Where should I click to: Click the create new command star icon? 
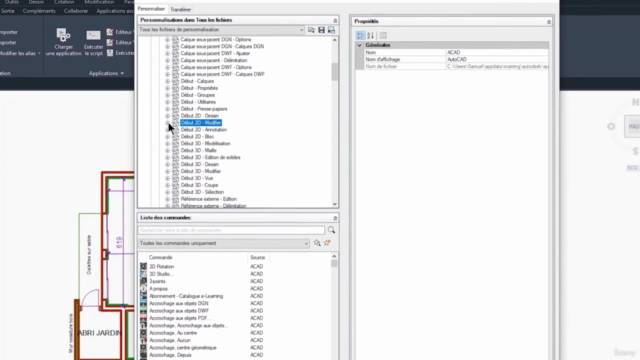(327, 243)
